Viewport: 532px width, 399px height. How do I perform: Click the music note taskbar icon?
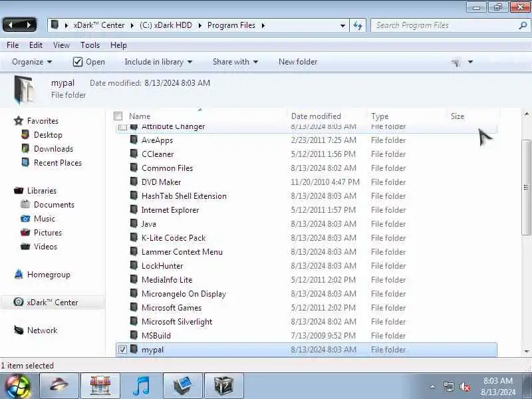click(141, 386)
